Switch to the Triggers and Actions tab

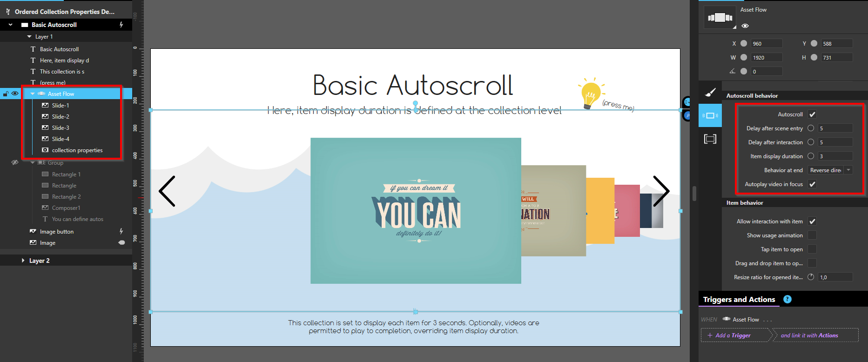tap(739, 300)
